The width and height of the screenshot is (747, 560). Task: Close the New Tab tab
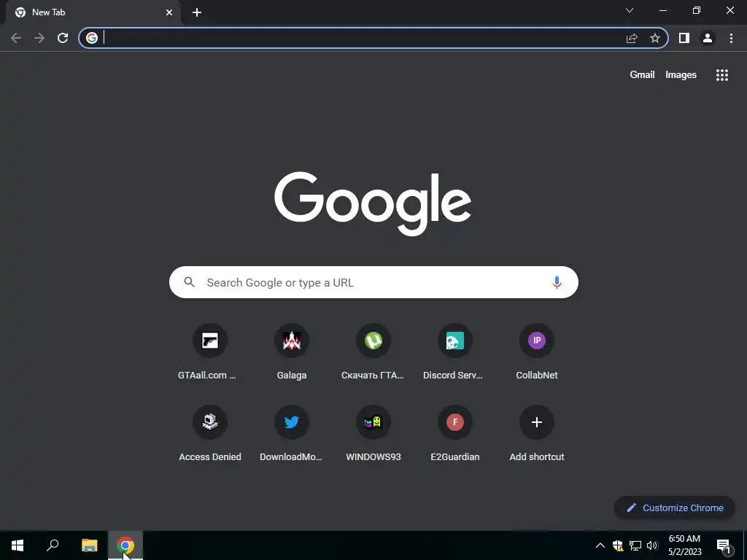click(169, 12)
